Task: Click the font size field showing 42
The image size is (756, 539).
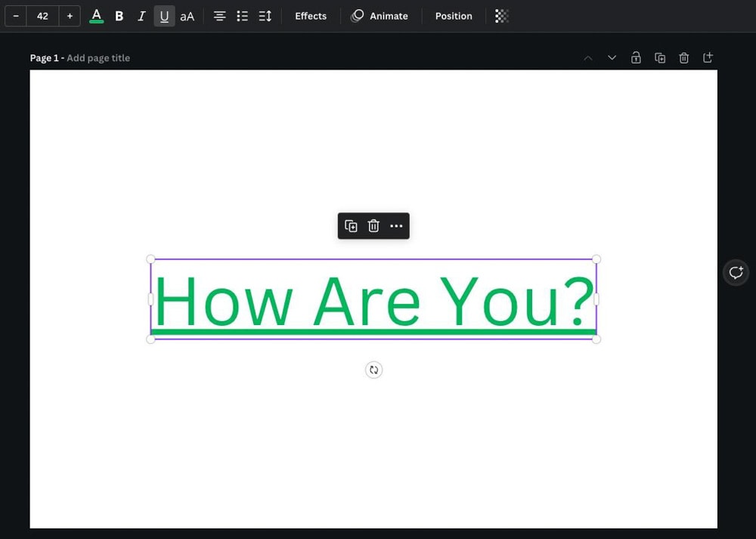Action: click(x=42, y=16)
